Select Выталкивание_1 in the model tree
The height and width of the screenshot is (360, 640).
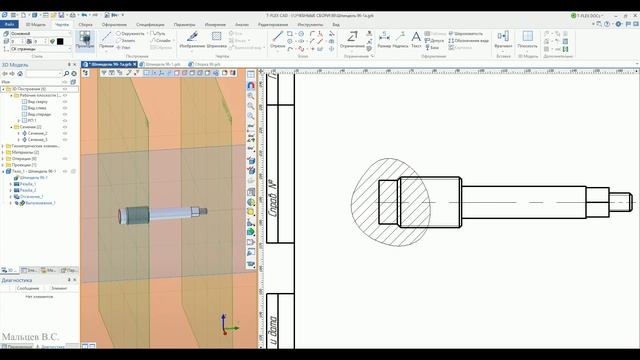[40, 203]
